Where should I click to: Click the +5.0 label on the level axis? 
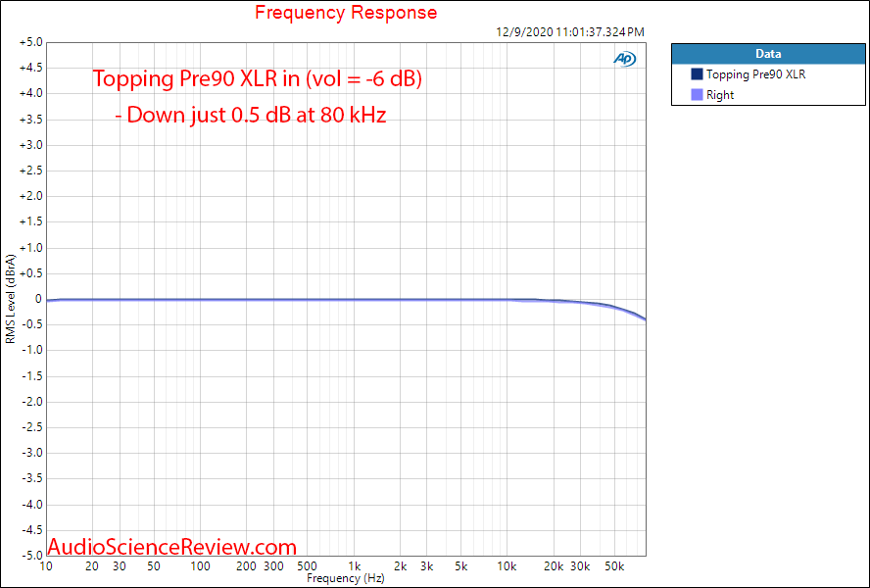(31, 42)
